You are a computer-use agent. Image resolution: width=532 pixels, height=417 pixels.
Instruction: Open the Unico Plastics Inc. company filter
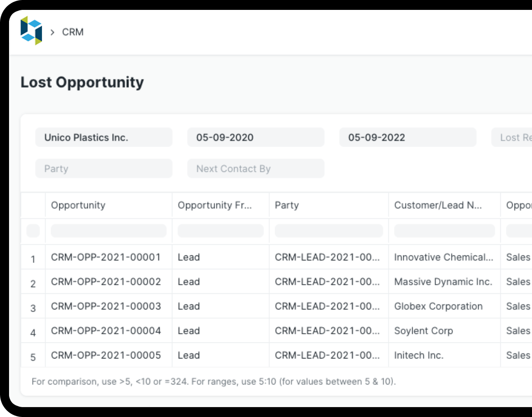click(x=103, y=137)
